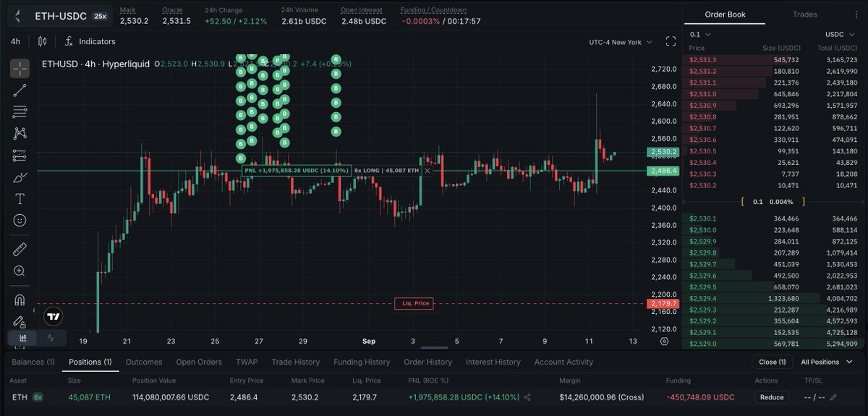Select the ruler measure tool

20,250
